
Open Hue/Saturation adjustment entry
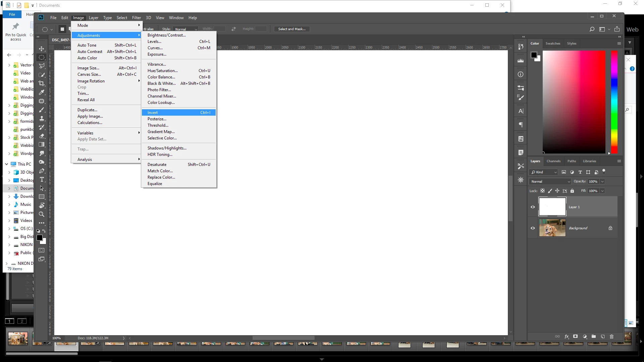[163, 71]
